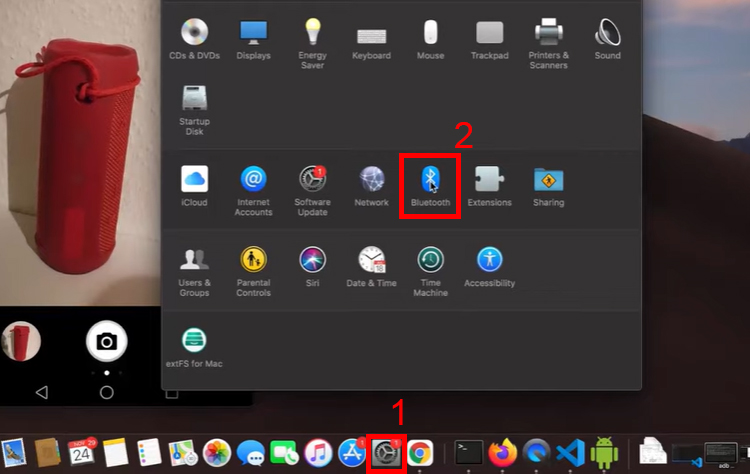Open the last captured photo thumbnail
Image resolution: width=750 pixels, height=474 pixels.
(x=21, y=342)
